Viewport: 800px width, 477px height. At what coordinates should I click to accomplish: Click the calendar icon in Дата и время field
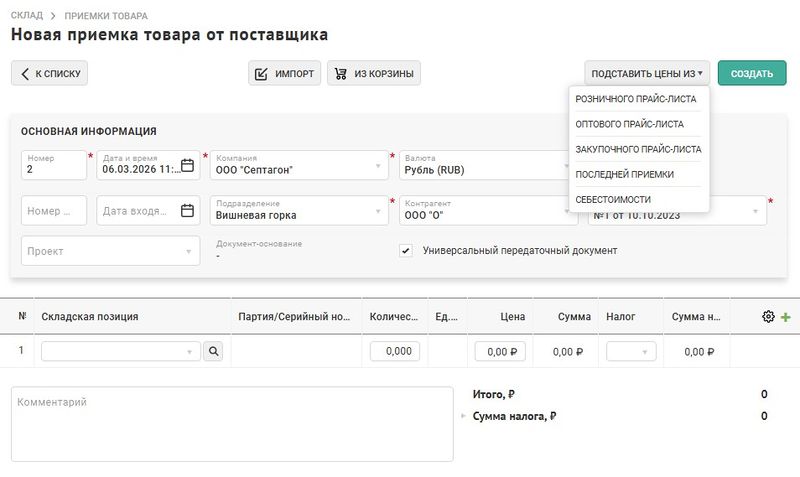(x=187, y=165)
